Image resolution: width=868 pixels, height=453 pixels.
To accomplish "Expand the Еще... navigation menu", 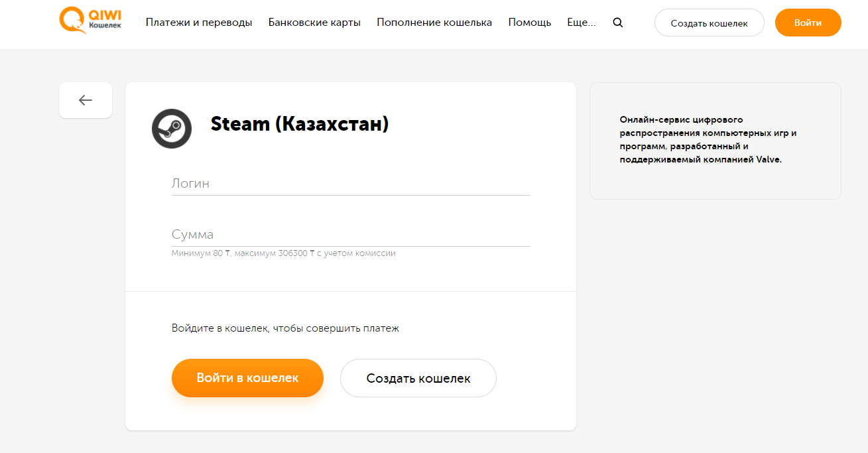I will (x=581, y=21).
